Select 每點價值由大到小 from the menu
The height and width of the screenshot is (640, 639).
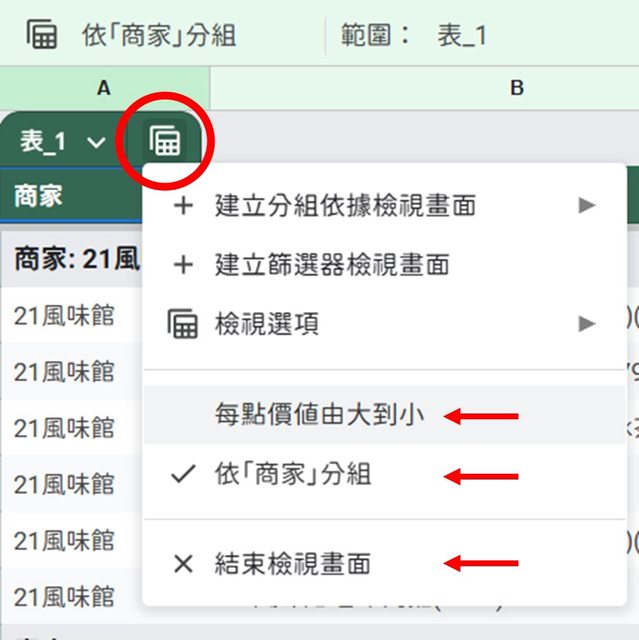(x=320, y=415)
